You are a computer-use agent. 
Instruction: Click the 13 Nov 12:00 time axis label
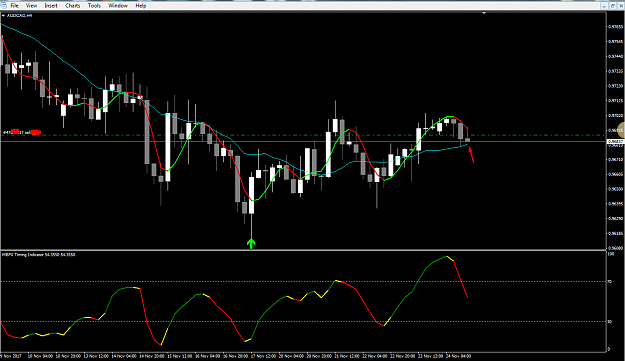[96, 356]
